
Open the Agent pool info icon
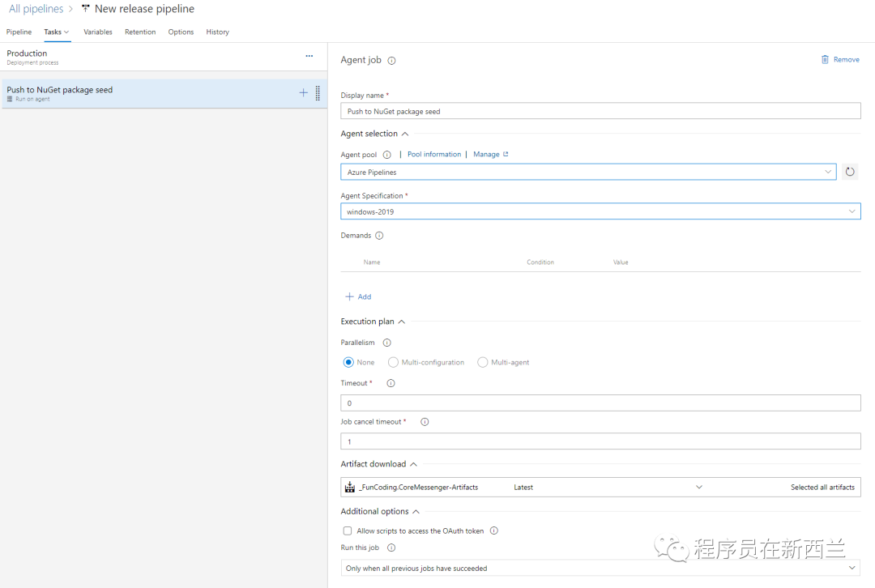(386, 155)
